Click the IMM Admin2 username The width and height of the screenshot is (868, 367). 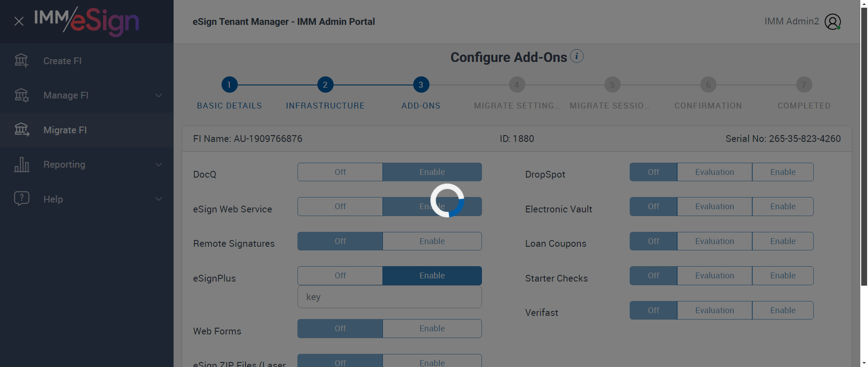coord(792,21)
